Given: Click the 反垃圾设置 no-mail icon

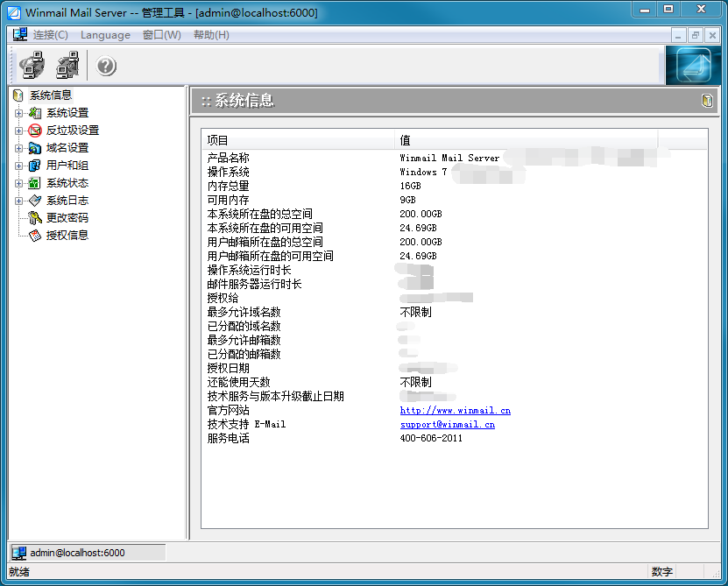Looking at the screenshot, I should [35, 131].
